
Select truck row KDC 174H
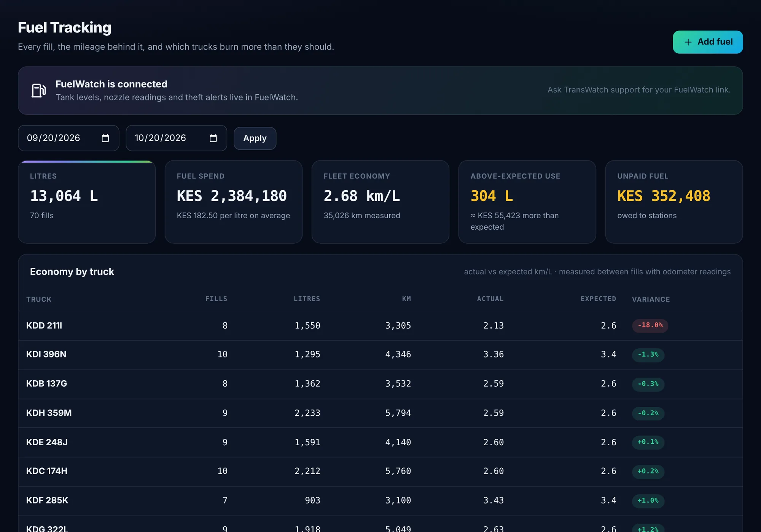(x=380, y=471)
